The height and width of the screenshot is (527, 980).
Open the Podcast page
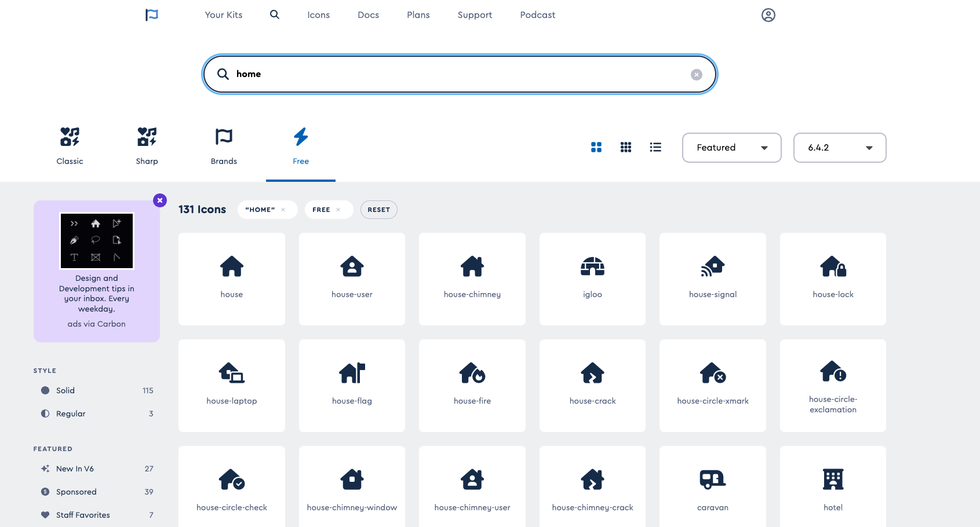[x=538, y=15]
